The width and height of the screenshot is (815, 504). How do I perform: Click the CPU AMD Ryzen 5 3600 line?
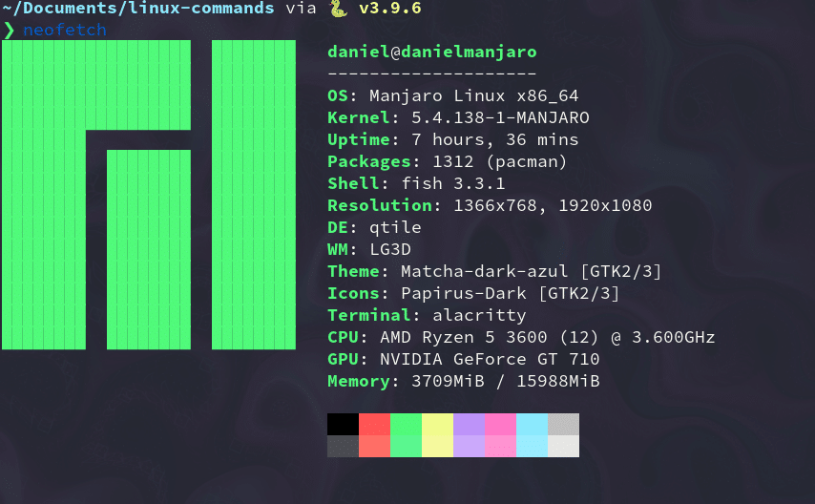click(521, 338)
